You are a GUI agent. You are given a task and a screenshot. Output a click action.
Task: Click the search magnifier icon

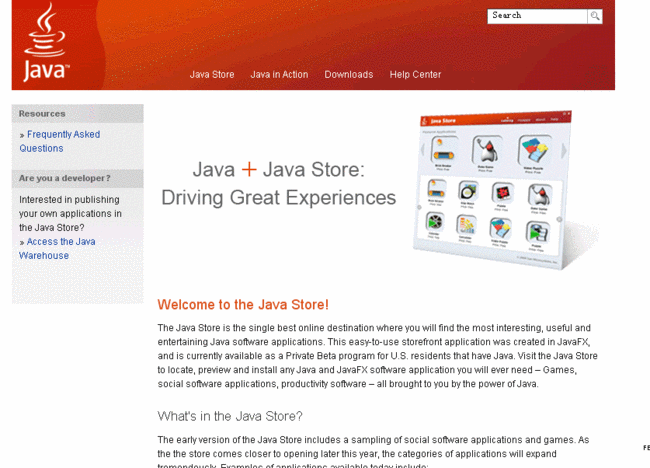(x=595, y=16)
